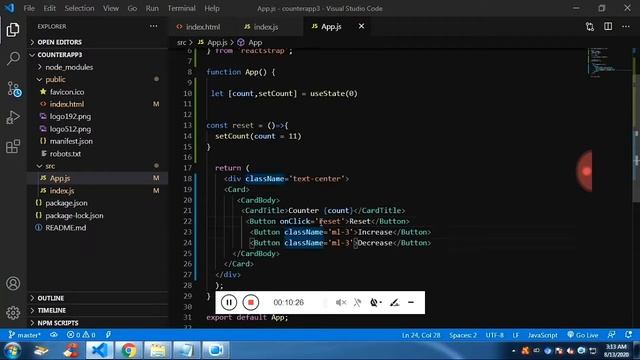The image size is (640, 360).
Task: Switch to the index.html tab
Action: coord(199,27)
